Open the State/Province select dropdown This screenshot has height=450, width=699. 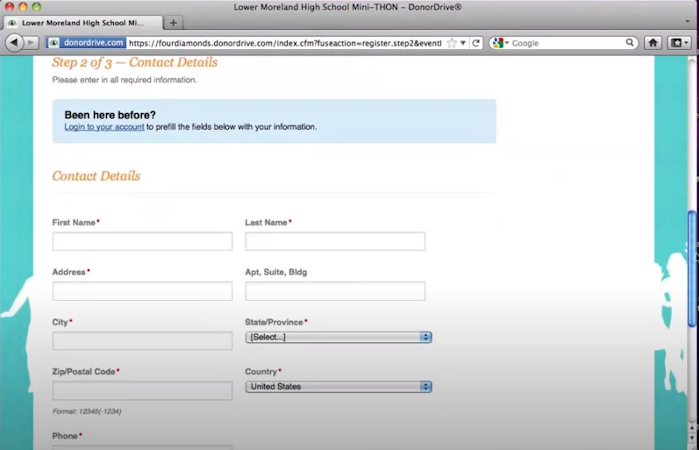[338, 337]
